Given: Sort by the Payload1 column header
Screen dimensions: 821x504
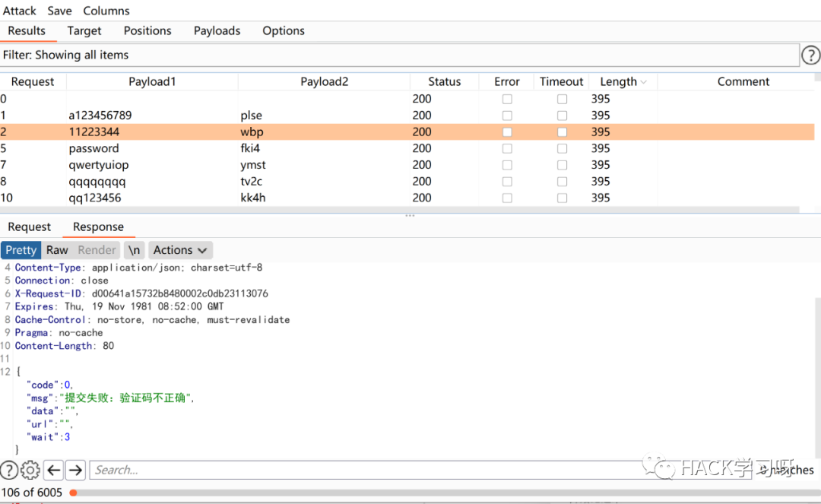Looking at the screenshot, I should coord(152,81).
